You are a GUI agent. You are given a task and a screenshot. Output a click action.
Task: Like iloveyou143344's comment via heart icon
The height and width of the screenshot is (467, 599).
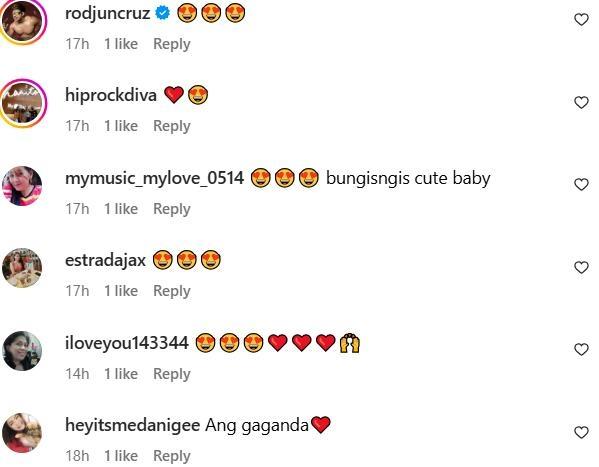click(581, 350)
